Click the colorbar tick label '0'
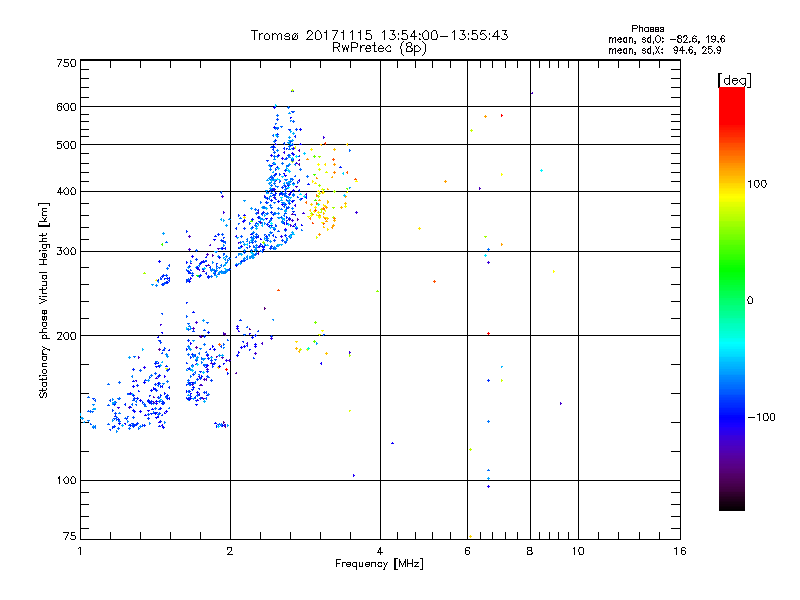The image size is (800, 600). click(750, 301)
